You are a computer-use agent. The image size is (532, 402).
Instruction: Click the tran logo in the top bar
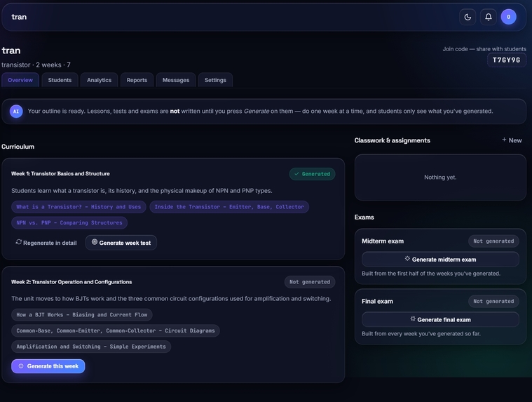(19, 17)
